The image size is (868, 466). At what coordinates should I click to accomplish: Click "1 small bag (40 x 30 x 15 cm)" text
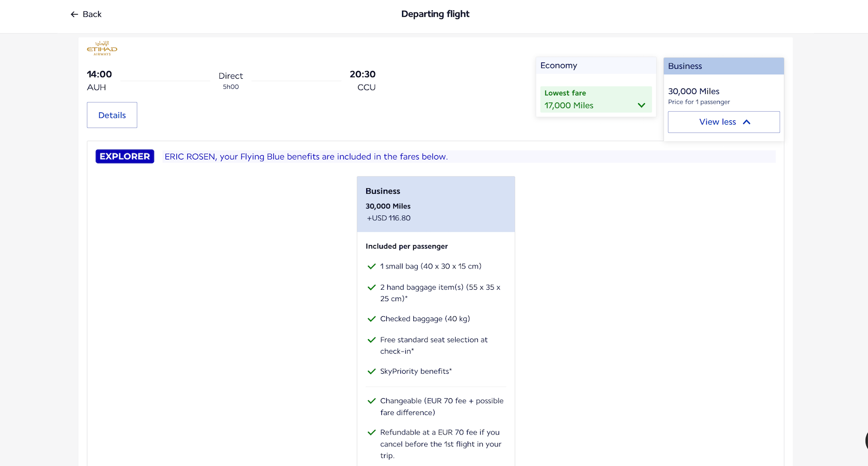point(431,266)
